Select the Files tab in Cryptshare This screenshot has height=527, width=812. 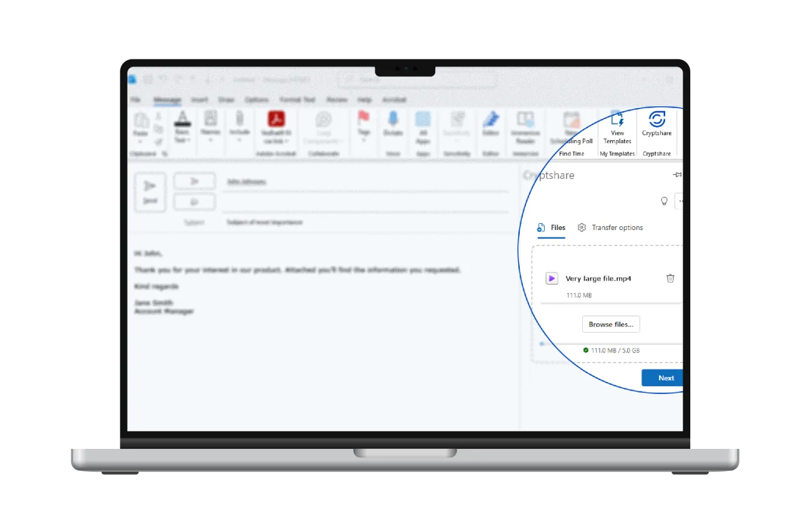coord(551,228)
